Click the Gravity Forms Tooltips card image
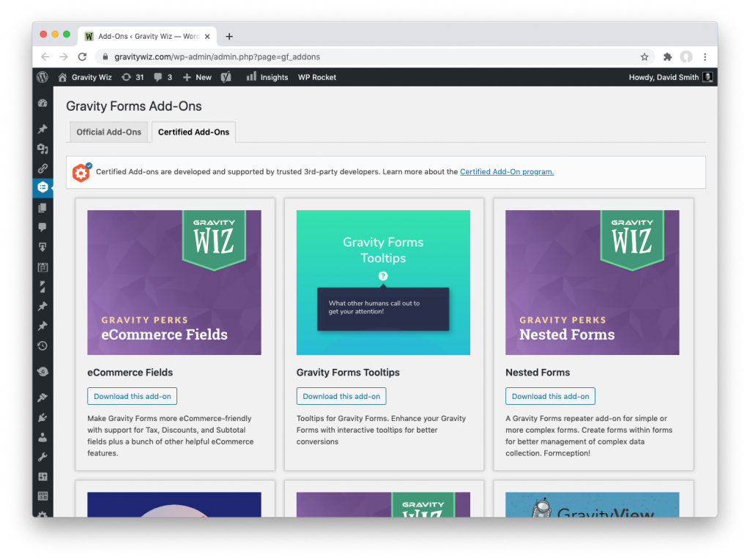The height and width of the screenshot is (560, 750). tap(383, 283)
